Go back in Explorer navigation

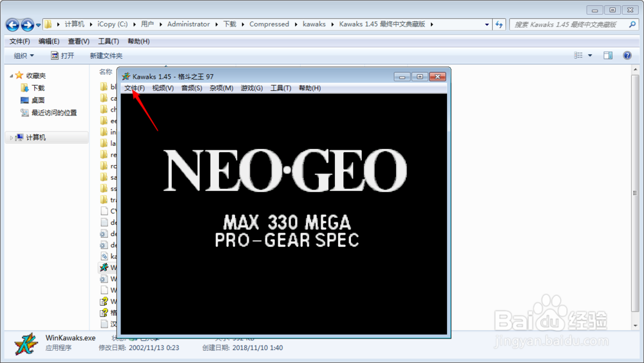click(x=12, y=25)
